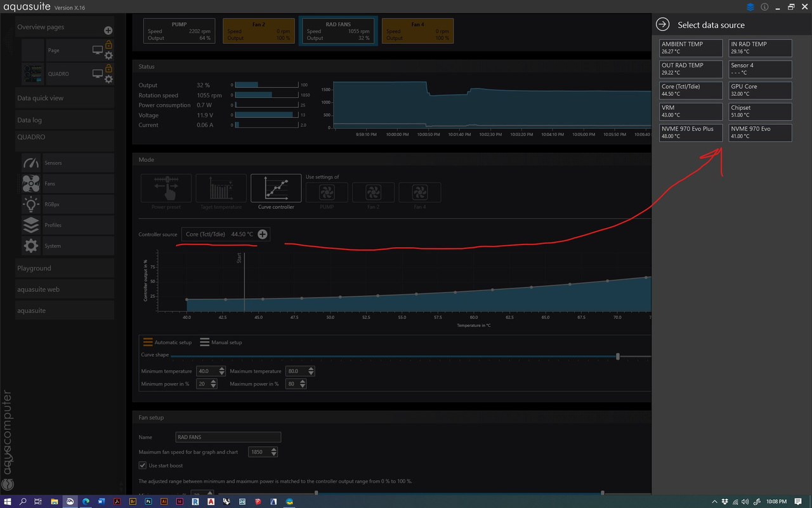
Task: Toggle Use start boost checkbox
Action: point(142,465)
